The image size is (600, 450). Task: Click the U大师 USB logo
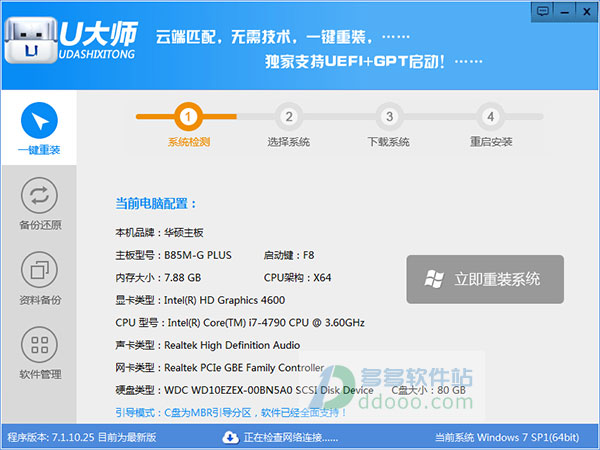click(31, 40)
